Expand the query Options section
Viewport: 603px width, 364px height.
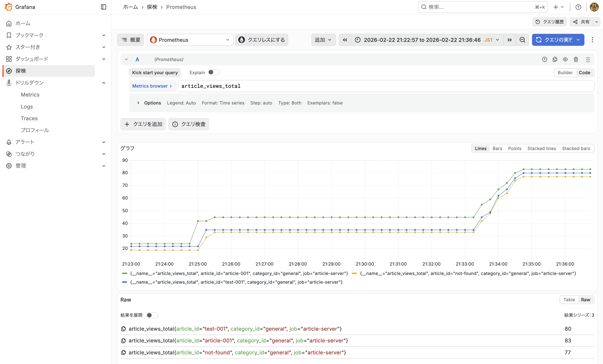pyautogui.click(x=138, y=103)
